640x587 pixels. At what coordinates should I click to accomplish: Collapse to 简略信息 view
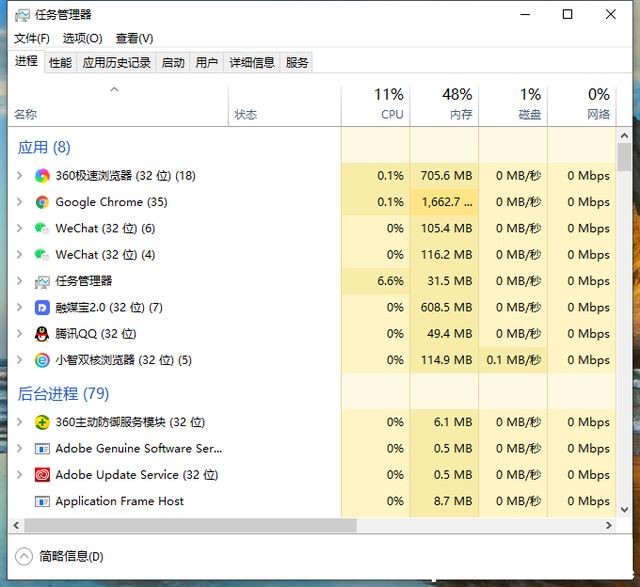tap(59, 556)
